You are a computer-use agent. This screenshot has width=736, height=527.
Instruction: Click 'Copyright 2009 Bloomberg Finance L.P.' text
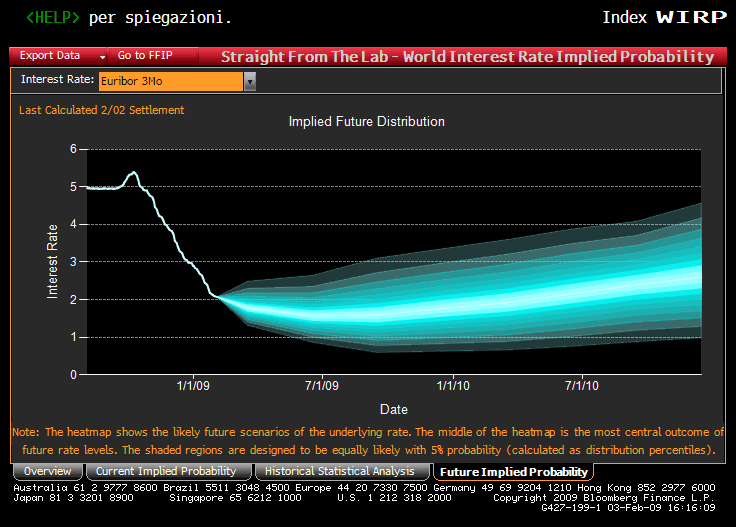coord(604,497)
